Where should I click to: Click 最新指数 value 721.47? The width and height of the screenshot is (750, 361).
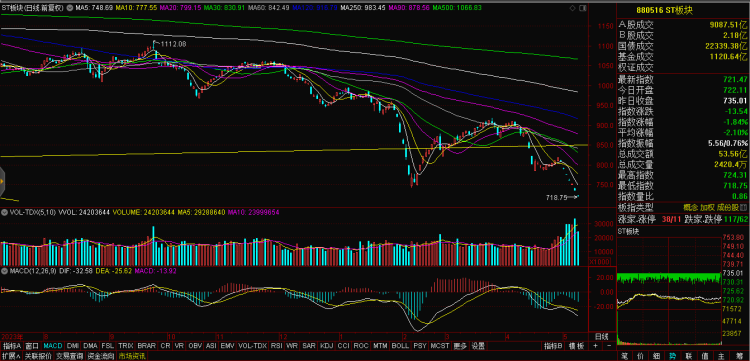(736, 79)
